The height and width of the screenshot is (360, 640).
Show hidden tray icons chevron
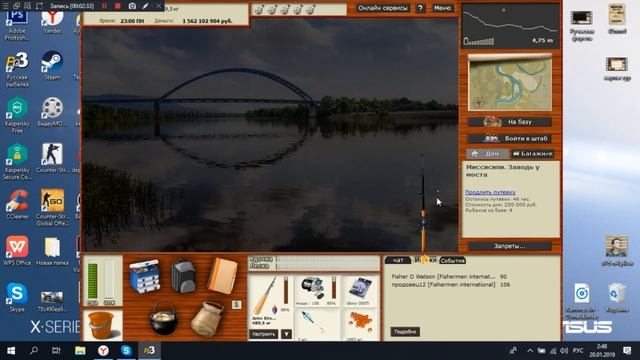(530, 351)
